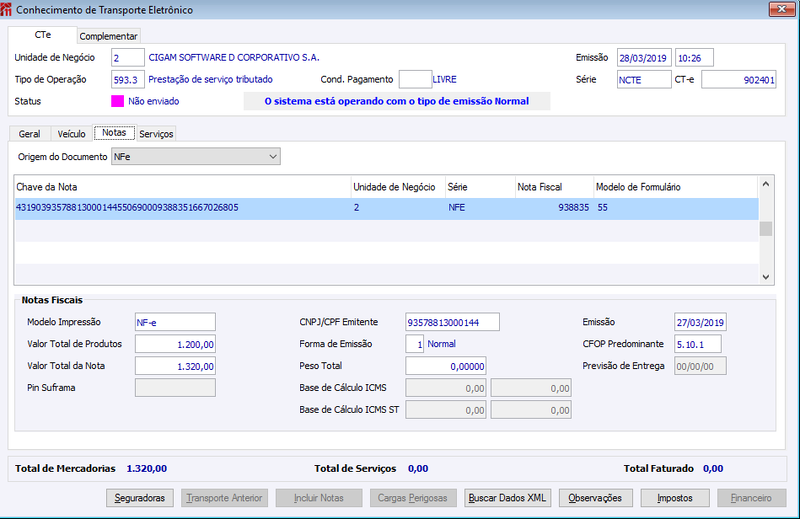Screen dimensions: 800x519
Task: Go to the Serviços tab
Action: click(x=156, y=134)
